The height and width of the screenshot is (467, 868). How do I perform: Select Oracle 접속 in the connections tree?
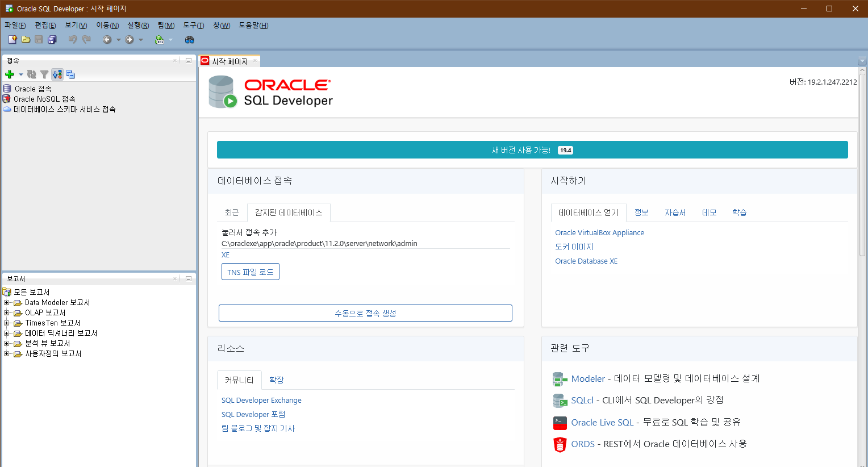[33, 89]
